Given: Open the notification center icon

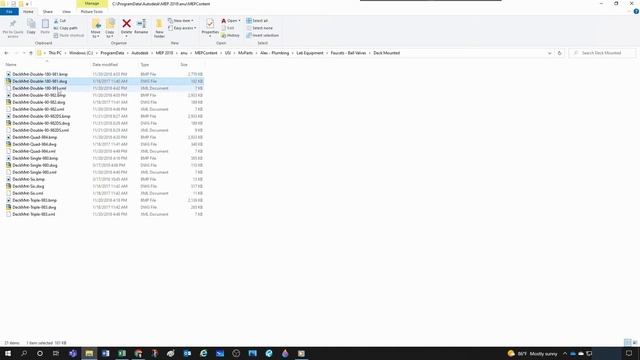Looking at the screenshot, I should 629,353.
